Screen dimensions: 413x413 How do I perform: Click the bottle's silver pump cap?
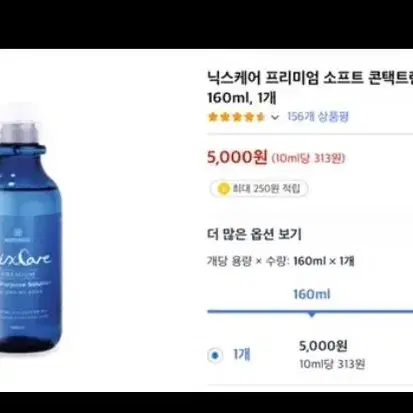tap(21, 131)
